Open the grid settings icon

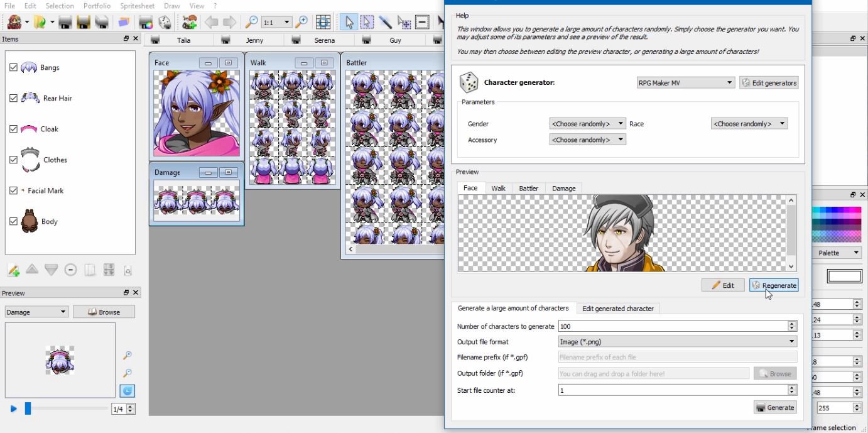[323, 21]
